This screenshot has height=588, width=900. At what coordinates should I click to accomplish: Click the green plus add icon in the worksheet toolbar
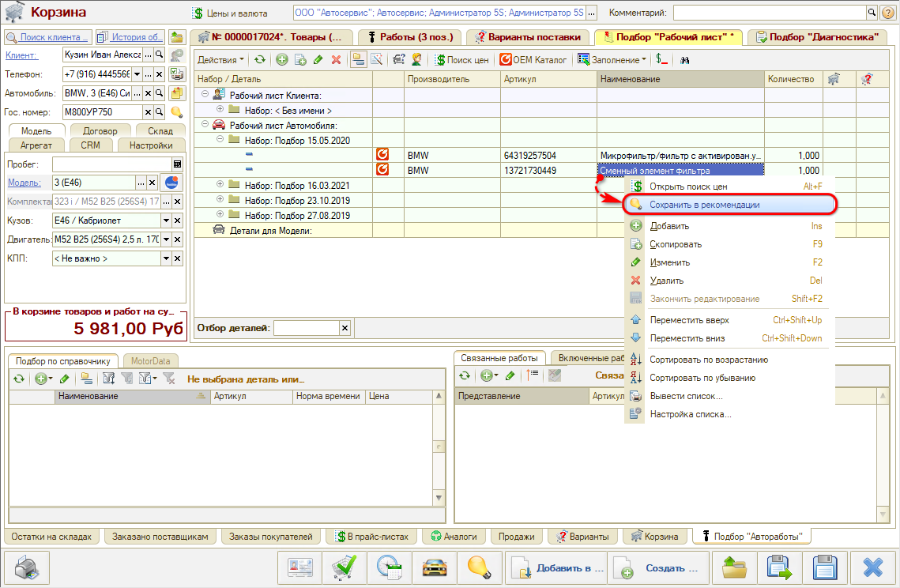pyautogui.click(x=282, y=60)
